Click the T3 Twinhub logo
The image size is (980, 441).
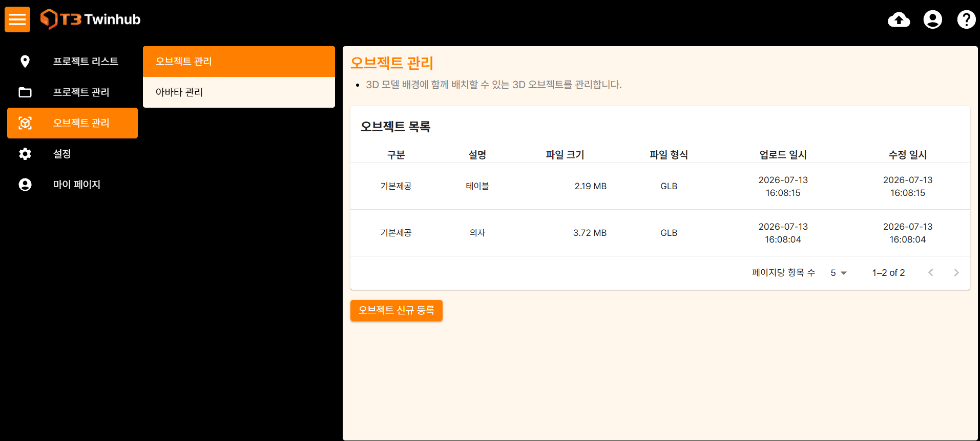[90, 19]
